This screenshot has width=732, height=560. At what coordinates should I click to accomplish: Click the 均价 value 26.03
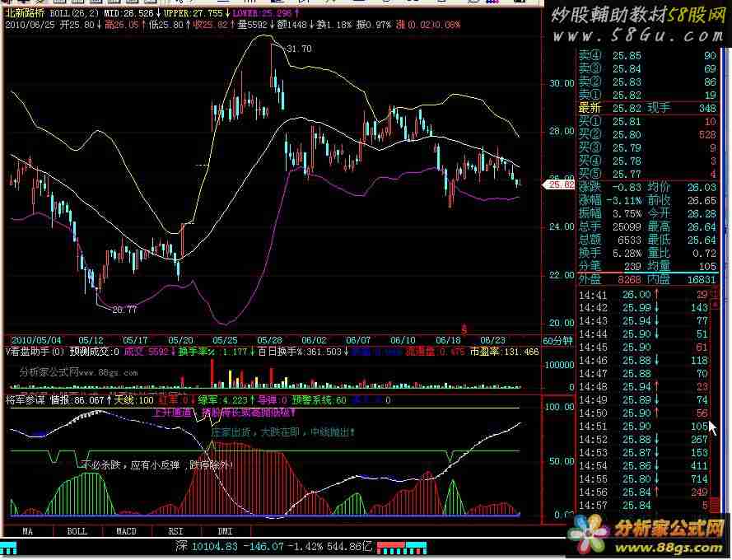point(702,187)
